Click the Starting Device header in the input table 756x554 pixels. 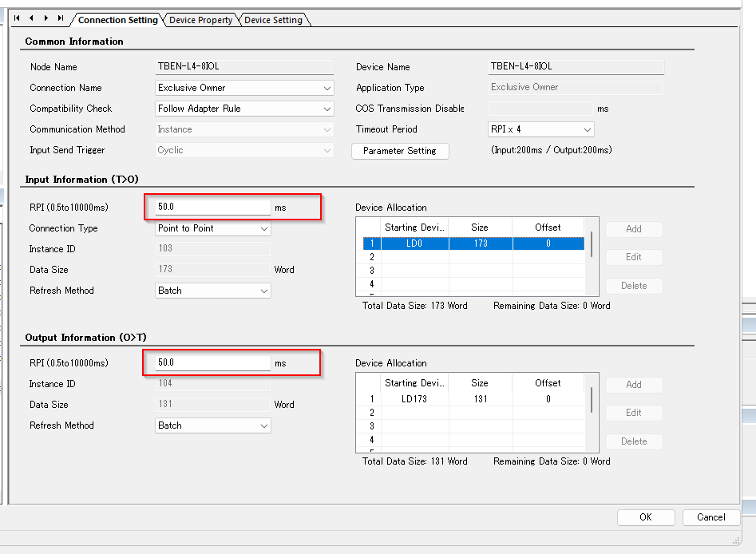point(414,227)
